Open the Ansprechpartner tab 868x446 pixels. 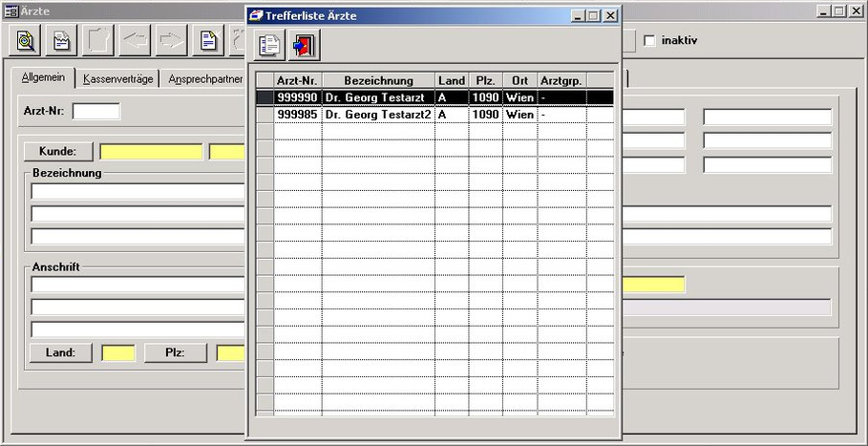(x=204, y=79)
